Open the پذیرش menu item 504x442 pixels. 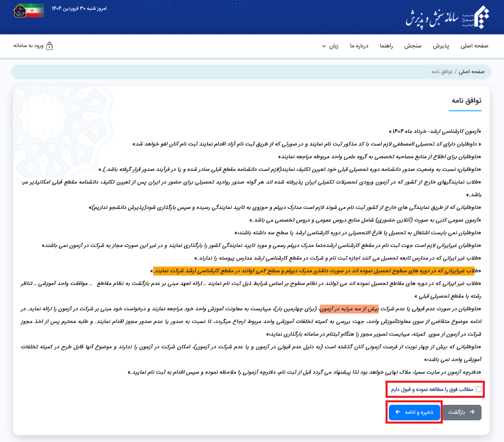click(441, 46)
